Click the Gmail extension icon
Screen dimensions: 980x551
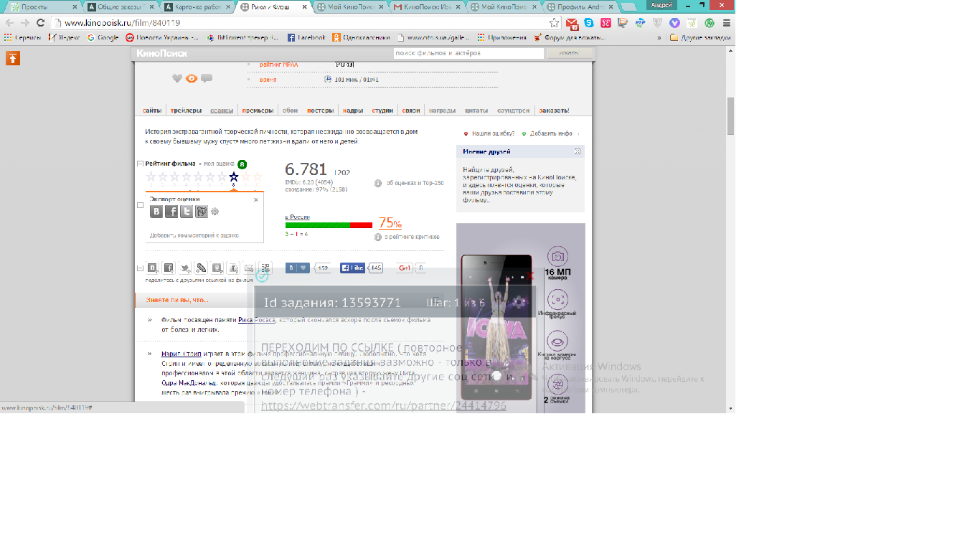(573, 23)
